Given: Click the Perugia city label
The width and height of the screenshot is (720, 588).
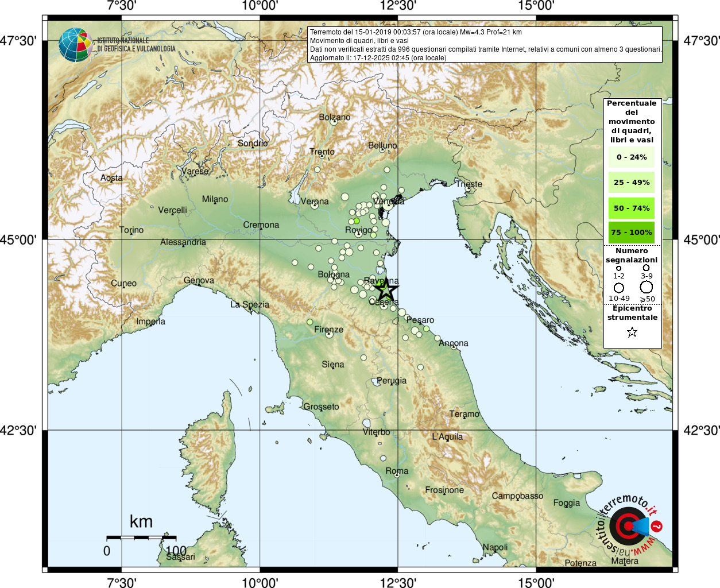Looking at the screenshot, I should pos(392,380).
